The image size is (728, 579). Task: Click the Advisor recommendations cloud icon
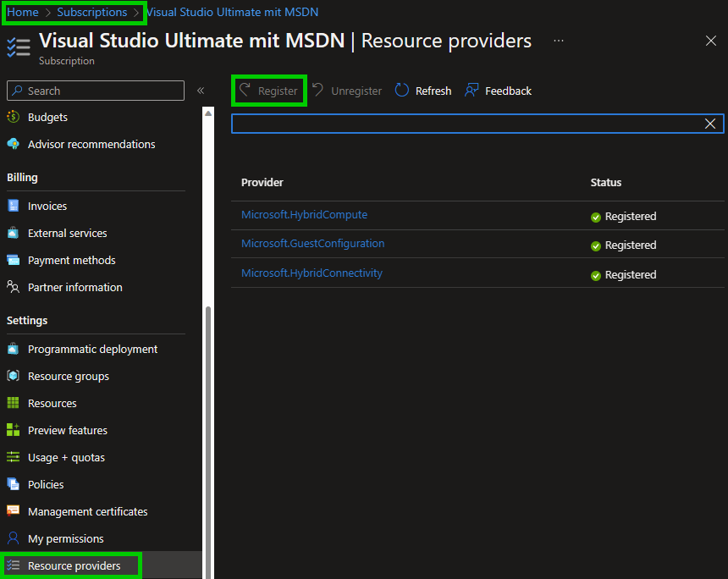click(13, 144)
